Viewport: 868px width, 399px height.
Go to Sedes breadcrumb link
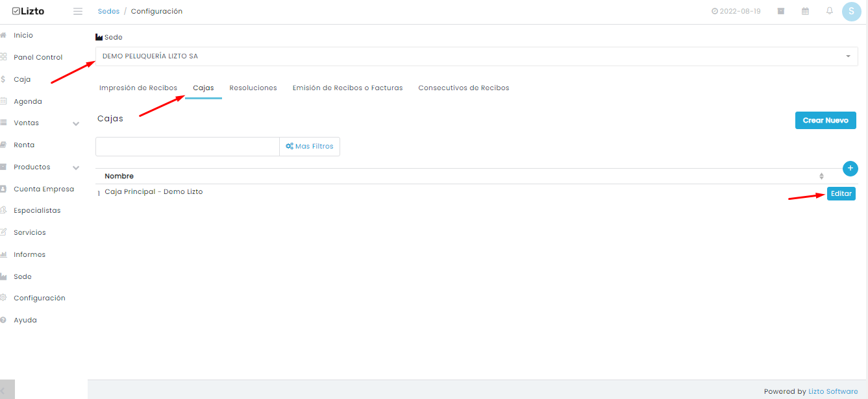point(108,11)
